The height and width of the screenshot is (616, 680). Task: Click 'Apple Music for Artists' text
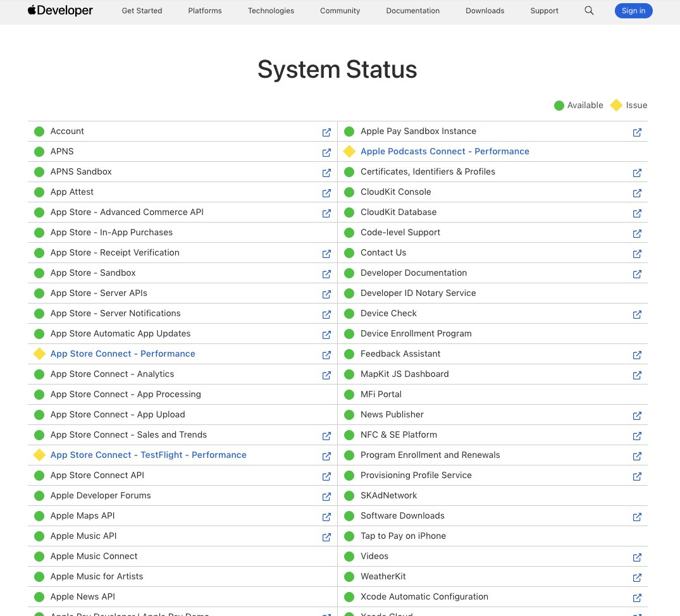[x=97, y=576]
